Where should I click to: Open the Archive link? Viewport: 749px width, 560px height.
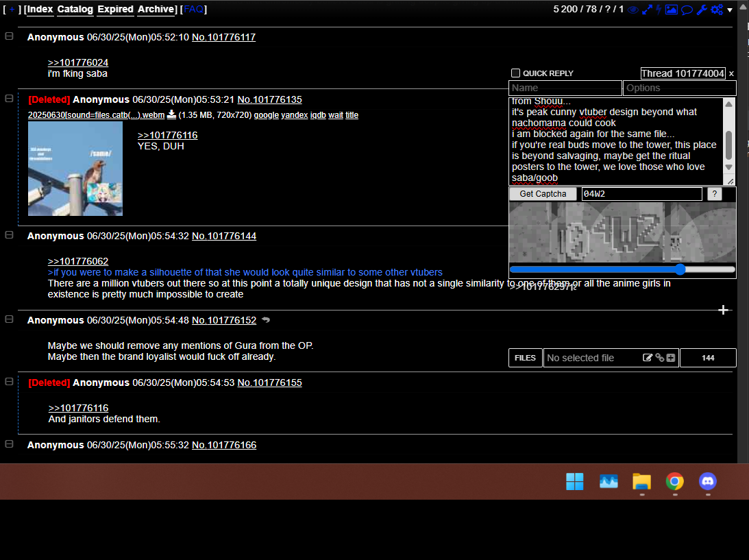pyautogui.click(x=156, y=9)
